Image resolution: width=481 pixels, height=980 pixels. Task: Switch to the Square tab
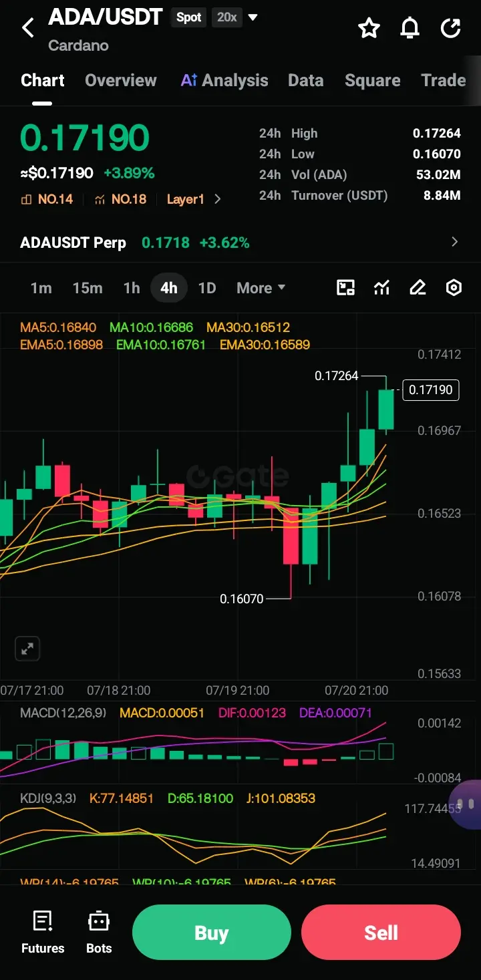[373, 81]
